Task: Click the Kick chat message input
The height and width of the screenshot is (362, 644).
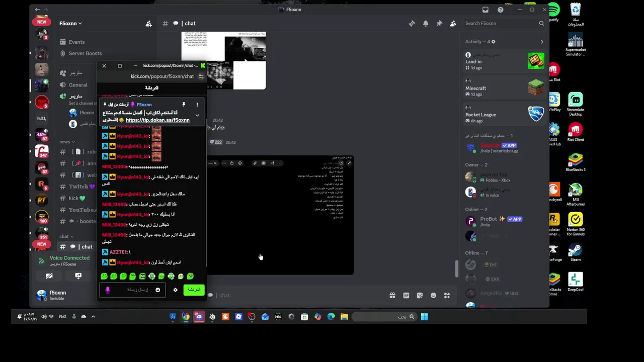Action: pos(133,290)
